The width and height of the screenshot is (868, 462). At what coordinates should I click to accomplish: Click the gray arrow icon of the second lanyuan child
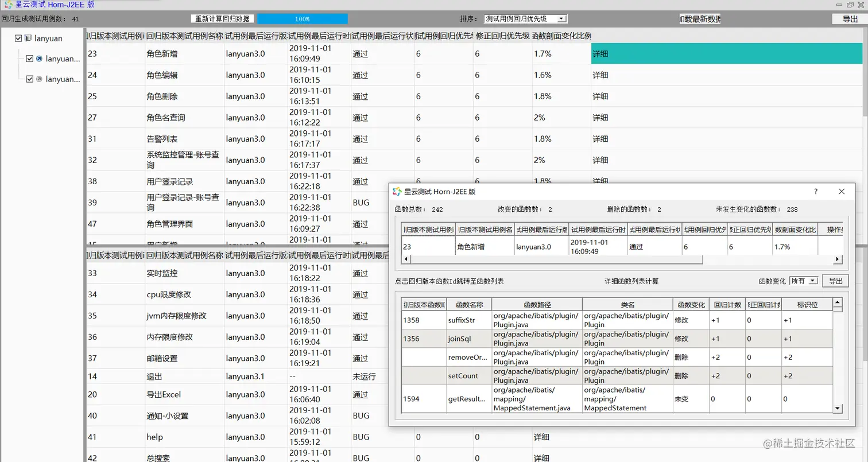[x=39, y=79]
